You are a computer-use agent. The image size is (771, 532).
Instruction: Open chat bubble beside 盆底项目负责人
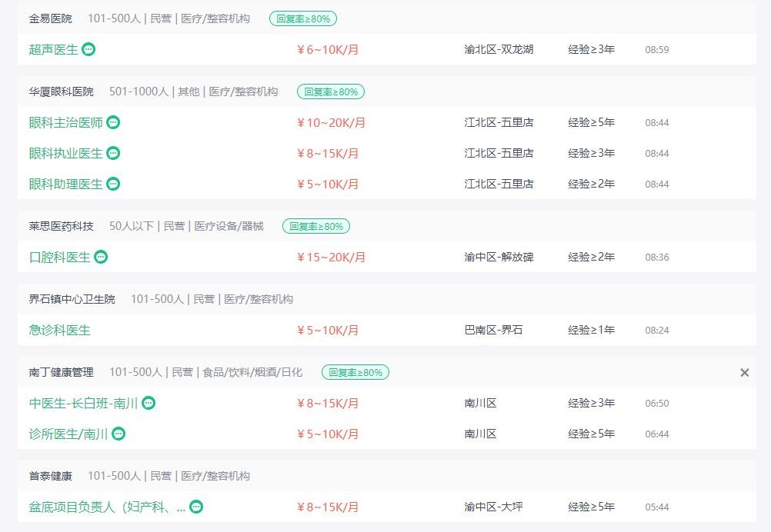[x=196, y=507]
